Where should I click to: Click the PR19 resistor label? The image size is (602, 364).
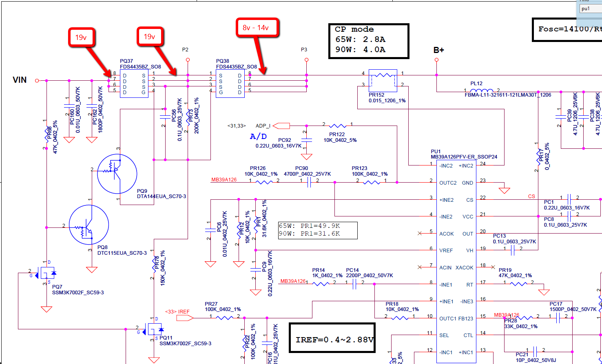pos(505,270)
